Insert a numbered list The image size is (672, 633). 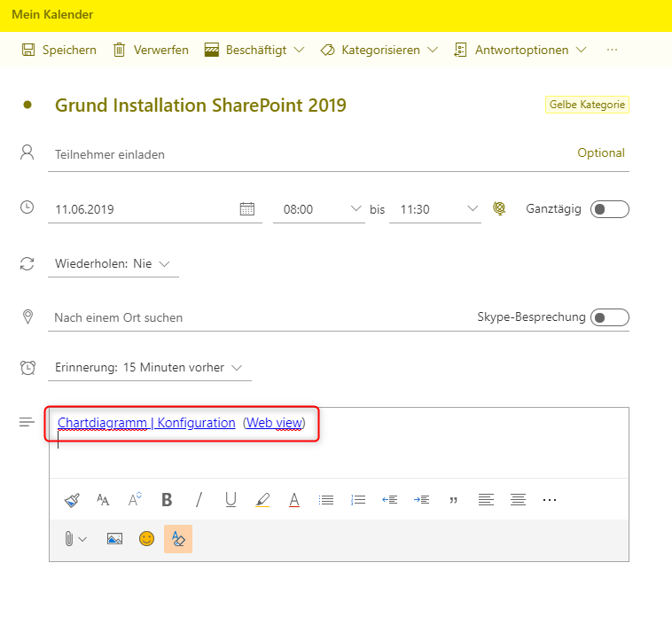click(358, 500)
